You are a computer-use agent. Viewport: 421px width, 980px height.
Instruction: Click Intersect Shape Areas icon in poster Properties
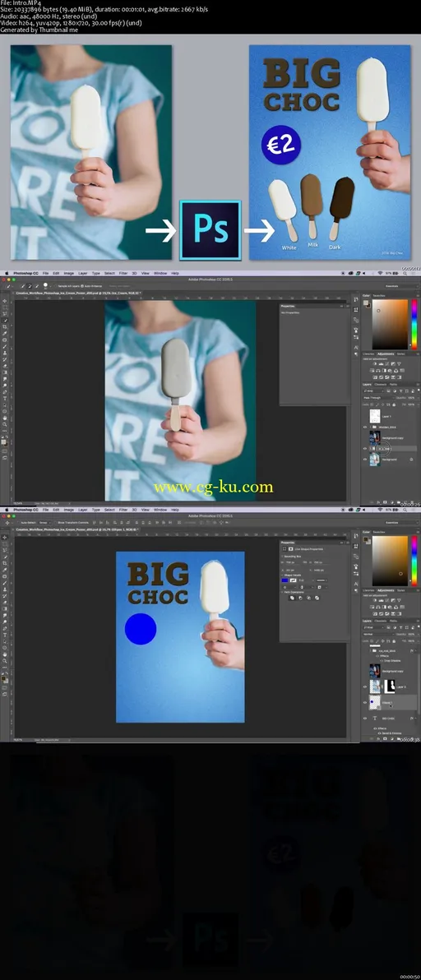coord(308,598)
